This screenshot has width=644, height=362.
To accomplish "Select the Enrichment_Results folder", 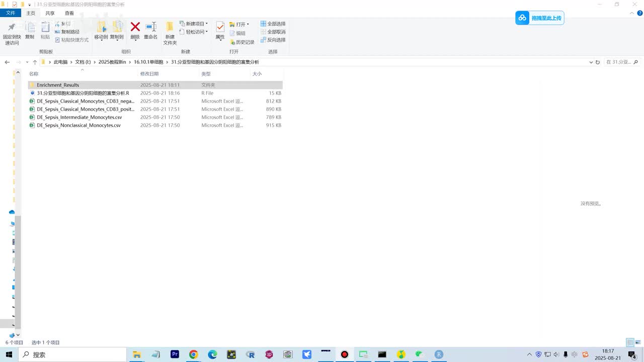I will pyautogui.click(x=155, y=85).
